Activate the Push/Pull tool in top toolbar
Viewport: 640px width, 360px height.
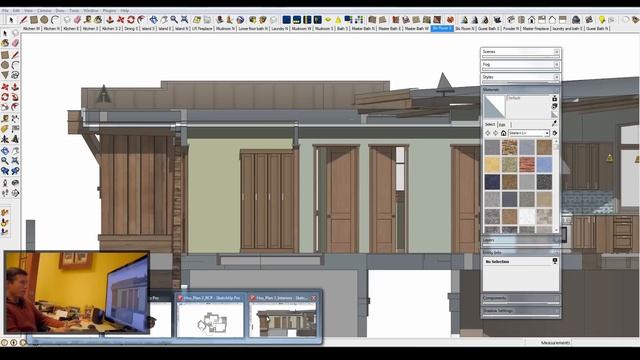[110, 20]
